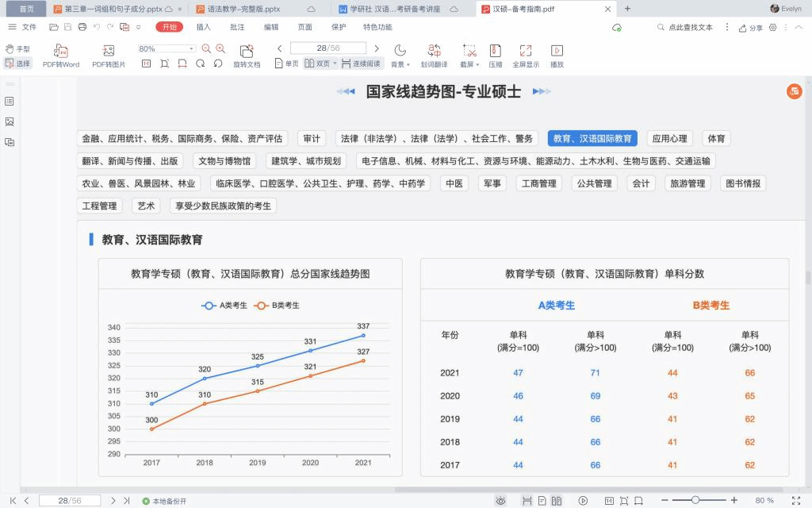This screenshot has width=812, height=508.
Task: Switch to 单页 single page view
Action: pos(287,63)
